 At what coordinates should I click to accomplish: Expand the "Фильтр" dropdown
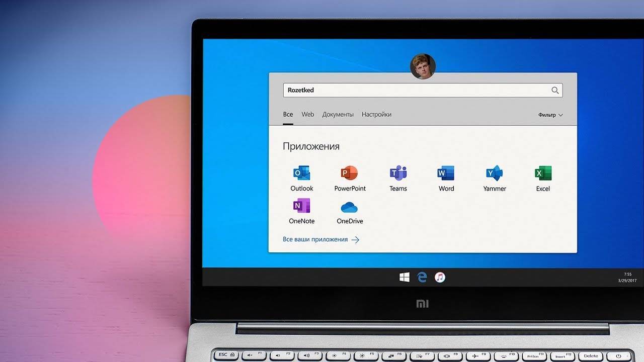coord(550,115)
